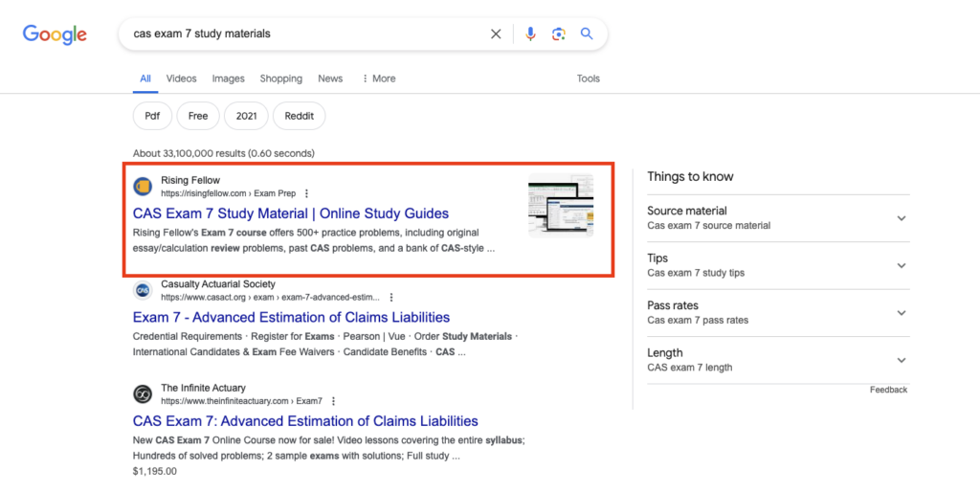Click the Rising Fellow site name text
The height and width of the screenshot is (493, 980).
[x=190, y=181]
